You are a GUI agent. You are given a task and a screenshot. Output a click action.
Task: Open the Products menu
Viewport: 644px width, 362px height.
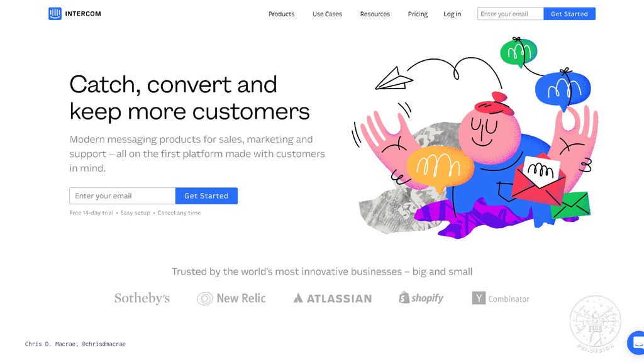281,14
